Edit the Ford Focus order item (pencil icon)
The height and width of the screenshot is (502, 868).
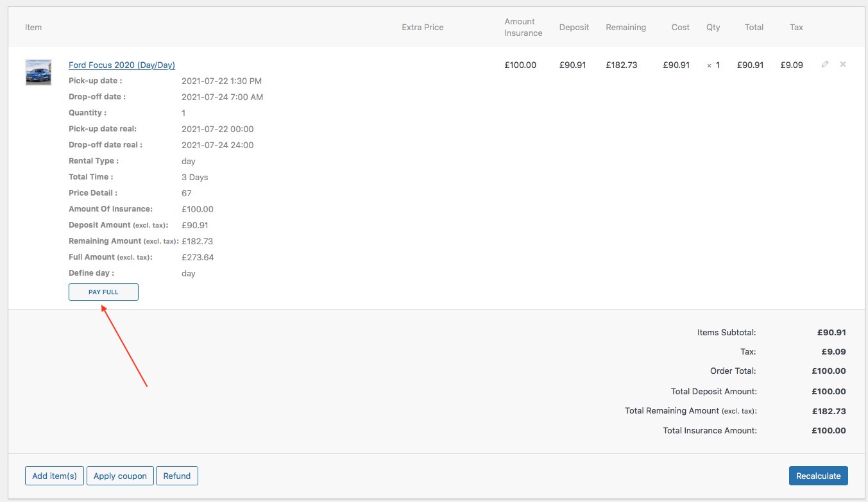tap(825, 64)
